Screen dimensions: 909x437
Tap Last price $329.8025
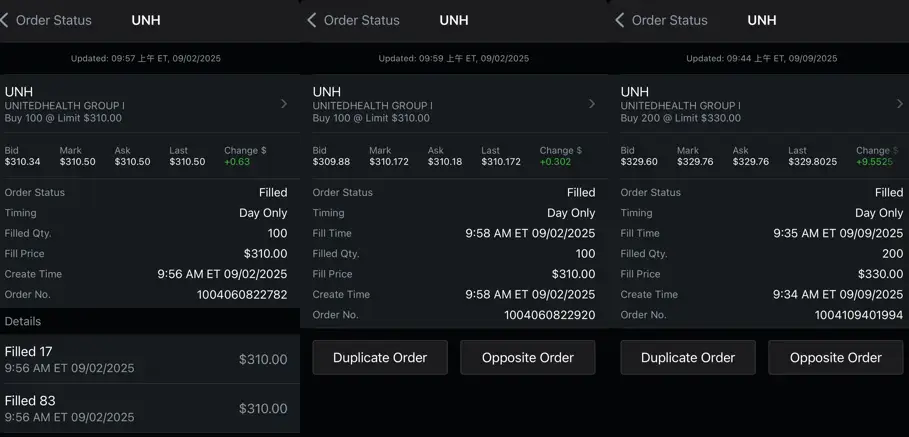coord(812,162)
